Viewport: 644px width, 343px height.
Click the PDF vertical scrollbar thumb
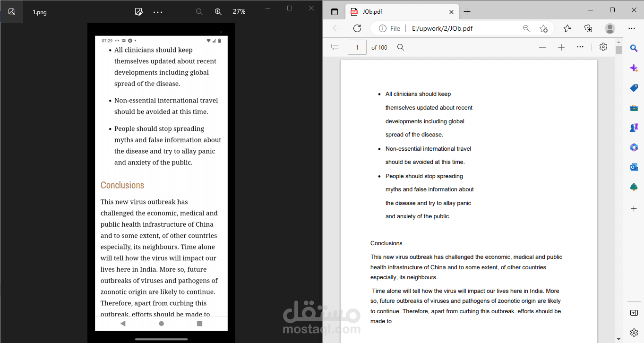point(618,50)
